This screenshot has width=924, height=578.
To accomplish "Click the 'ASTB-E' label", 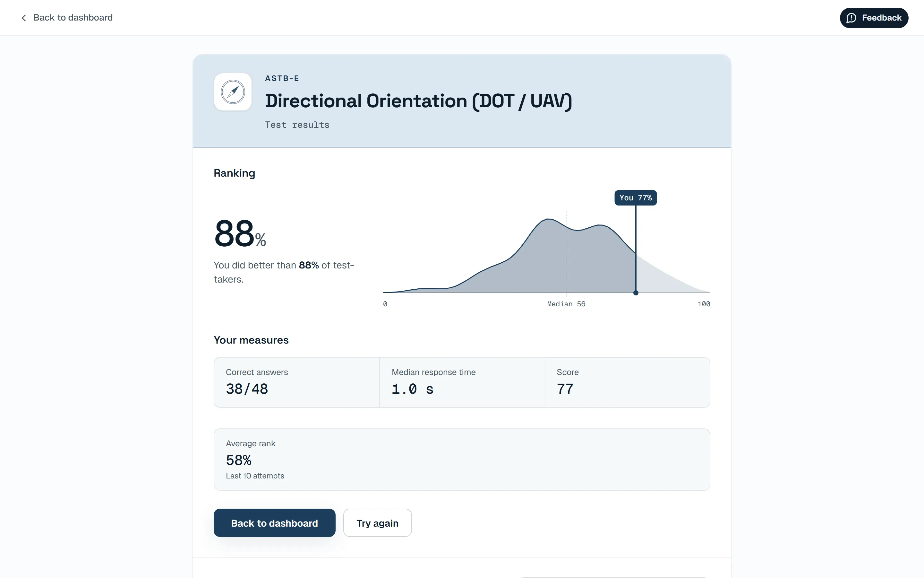I will coord(282,78).
